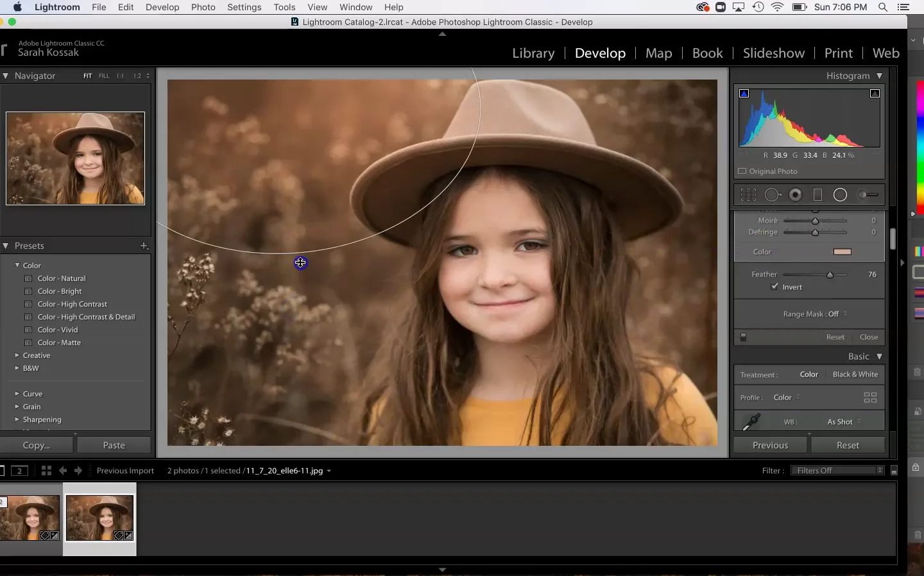Image resolution: width=924 pixels, height=576 pixels.
Task: Open Notification Center icon
Action: pos(903,7)
